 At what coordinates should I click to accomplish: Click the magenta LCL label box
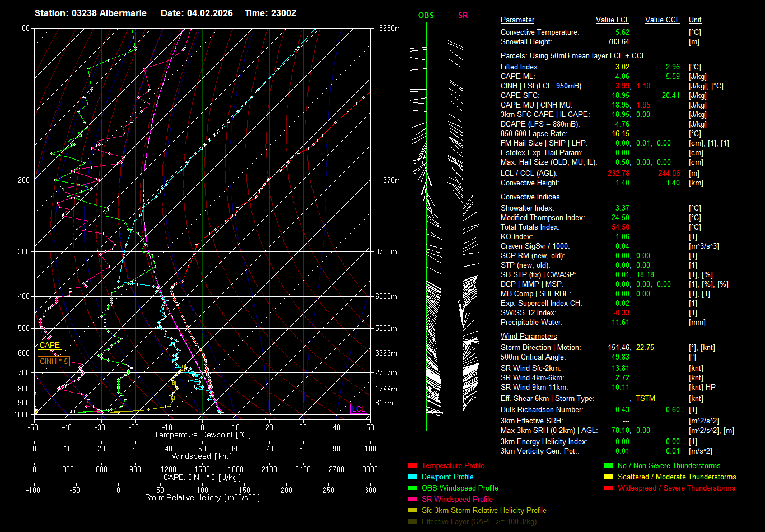(x=358, y=409)
